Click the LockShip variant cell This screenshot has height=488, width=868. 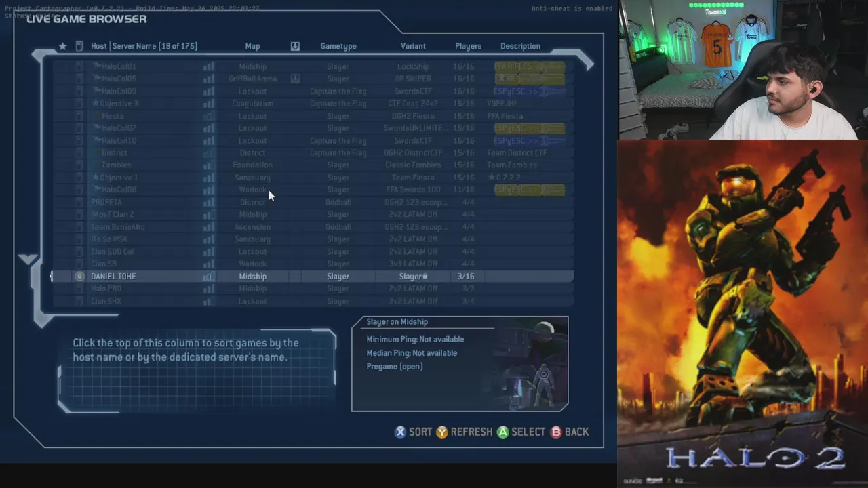tap(413, 66)
